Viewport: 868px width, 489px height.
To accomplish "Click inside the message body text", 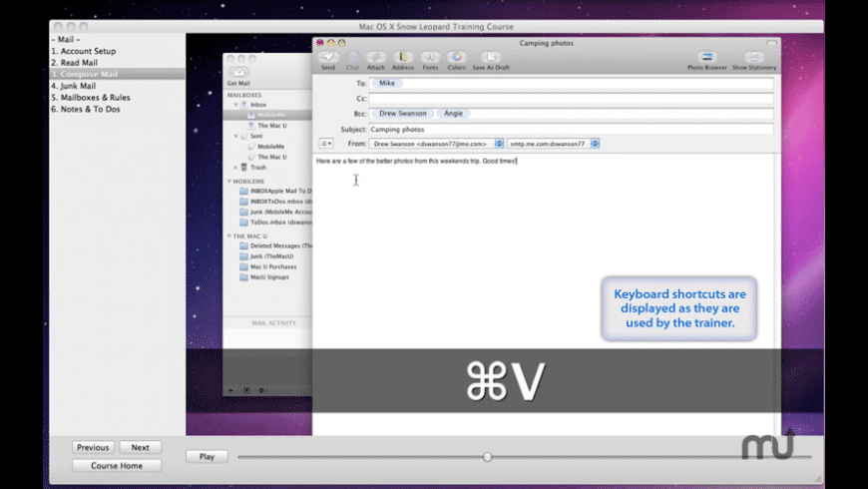I will (416, 161).
